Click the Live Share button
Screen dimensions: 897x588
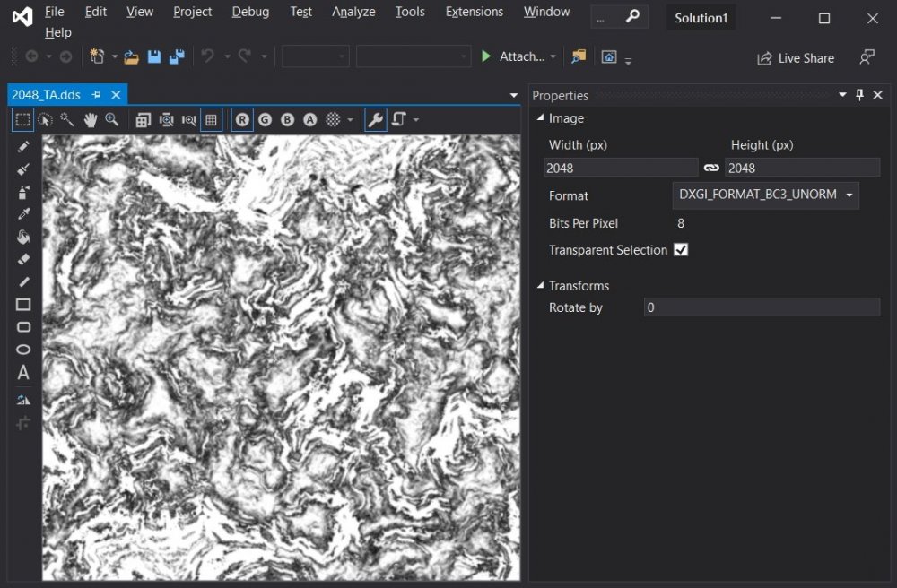(796, 58)
